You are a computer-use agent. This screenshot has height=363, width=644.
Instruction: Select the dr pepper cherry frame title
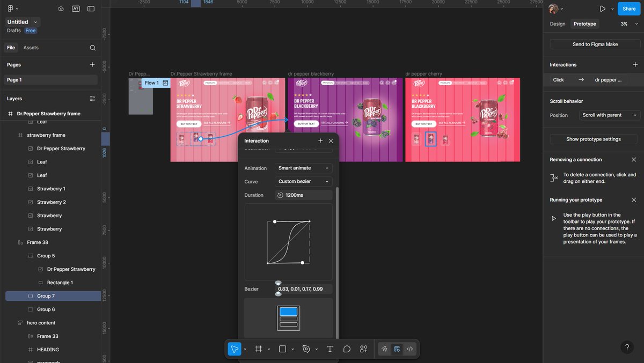coord(424,74)
